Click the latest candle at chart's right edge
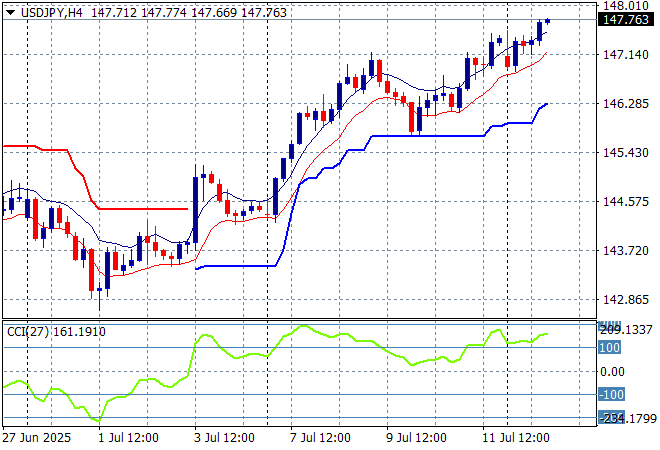Image resolution: width=660 pixels, height=450 pixels. [x=548, y=22]
